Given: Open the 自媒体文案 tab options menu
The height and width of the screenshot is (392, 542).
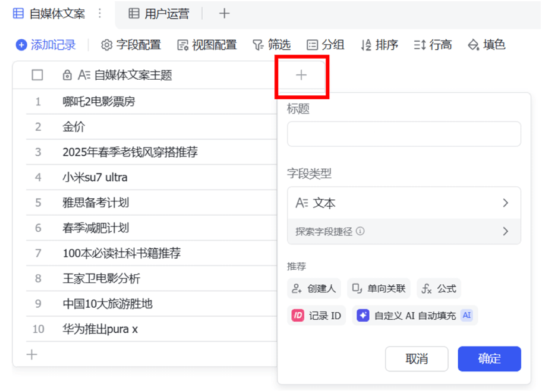Looking at the screenshot, I should point(100,14).
